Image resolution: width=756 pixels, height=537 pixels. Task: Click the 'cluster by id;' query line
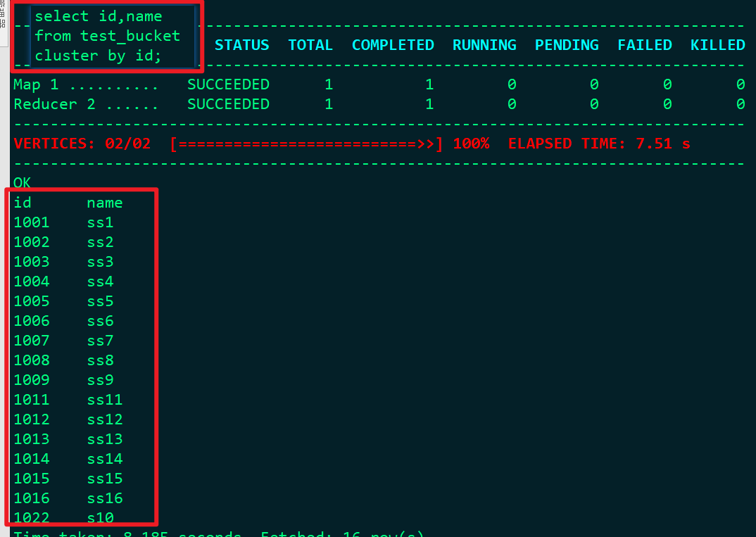pyautogui.click(x=99, y=56)
